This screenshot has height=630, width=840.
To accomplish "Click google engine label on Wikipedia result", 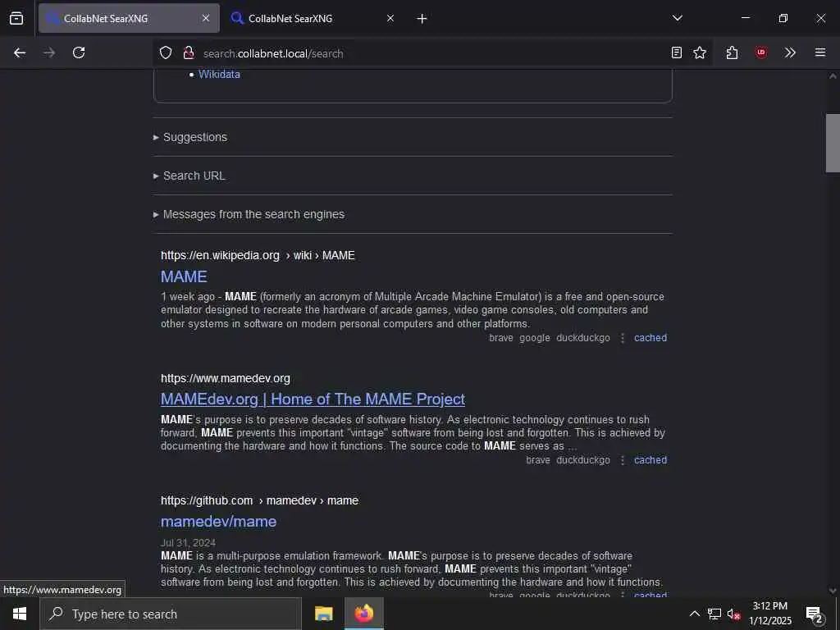I will pyautogui.click(x=535, y=338).
